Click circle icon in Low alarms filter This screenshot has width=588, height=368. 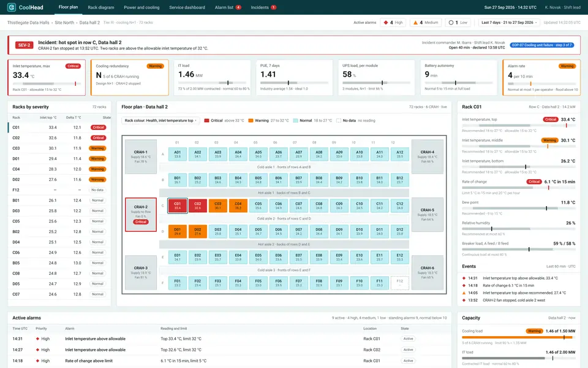pos(451,23)
